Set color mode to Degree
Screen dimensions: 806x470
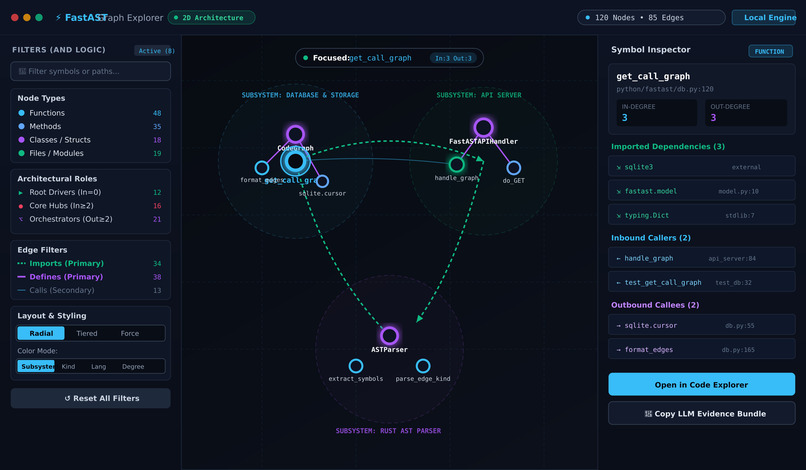[133, 366]
